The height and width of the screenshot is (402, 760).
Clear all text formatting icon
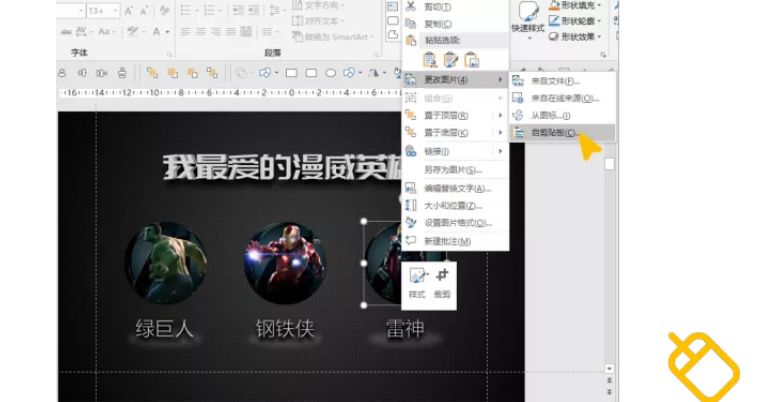click(165, 11)
